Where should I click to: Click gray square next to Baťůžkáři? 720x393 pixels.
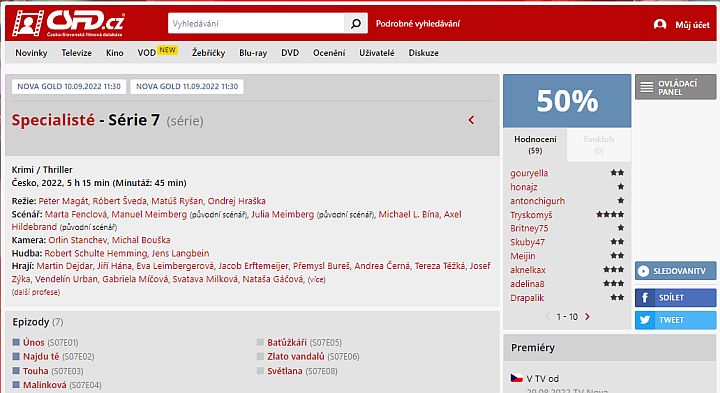click(260, 342)
